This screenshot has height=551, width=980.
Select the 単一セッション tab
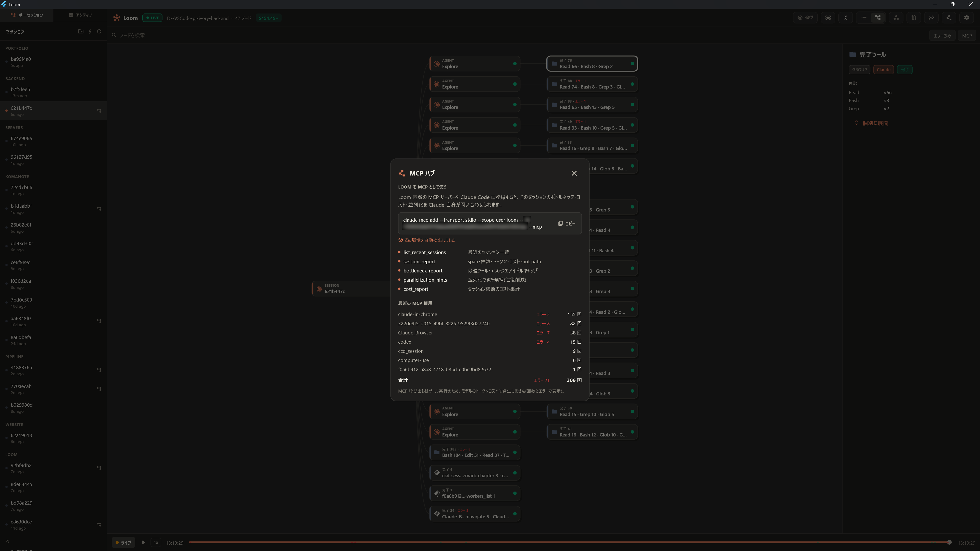pyautogui.click(x=27, y=15)
